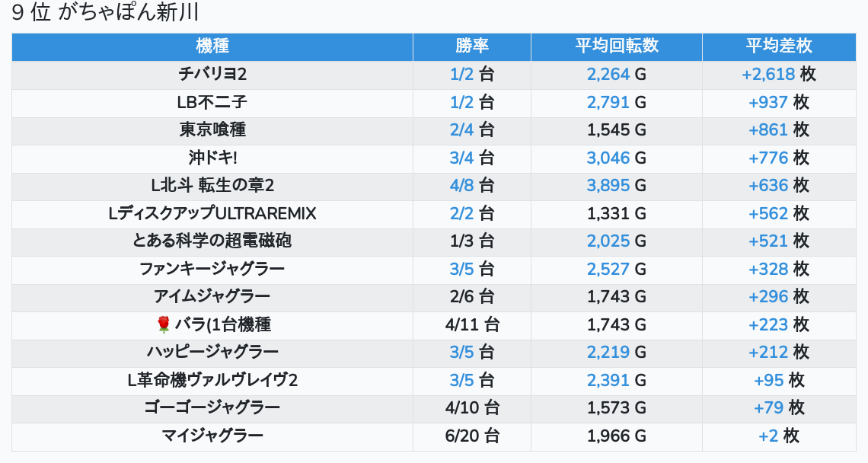
Task: Click the 9位 がちゃぽん新川 heading
Action: pos(106,13)
